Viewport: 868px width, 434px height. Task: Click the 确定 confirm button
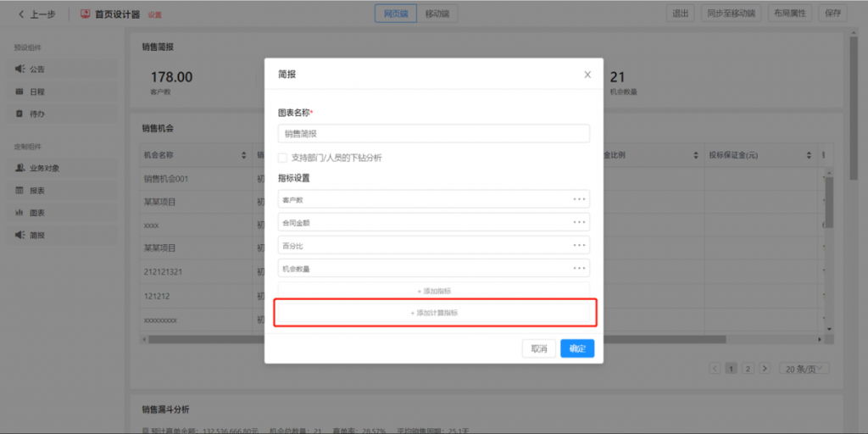coord(576,348)
